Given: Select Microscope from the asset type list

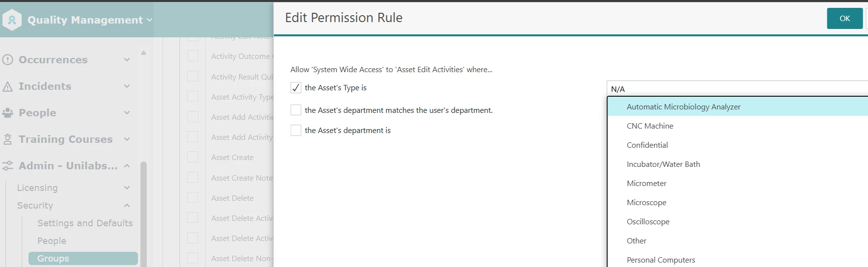Looking at the screenshot, I should pyautogui.click(x=646, y=203).
